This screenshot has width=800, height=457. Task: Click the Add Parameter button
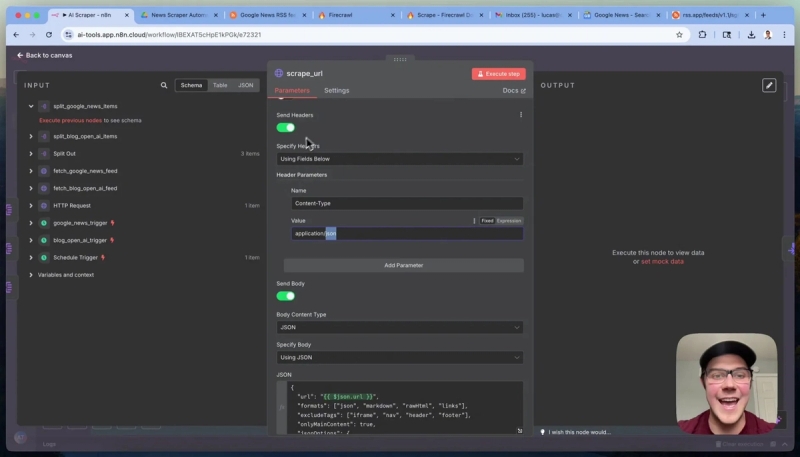click(404, 265)
